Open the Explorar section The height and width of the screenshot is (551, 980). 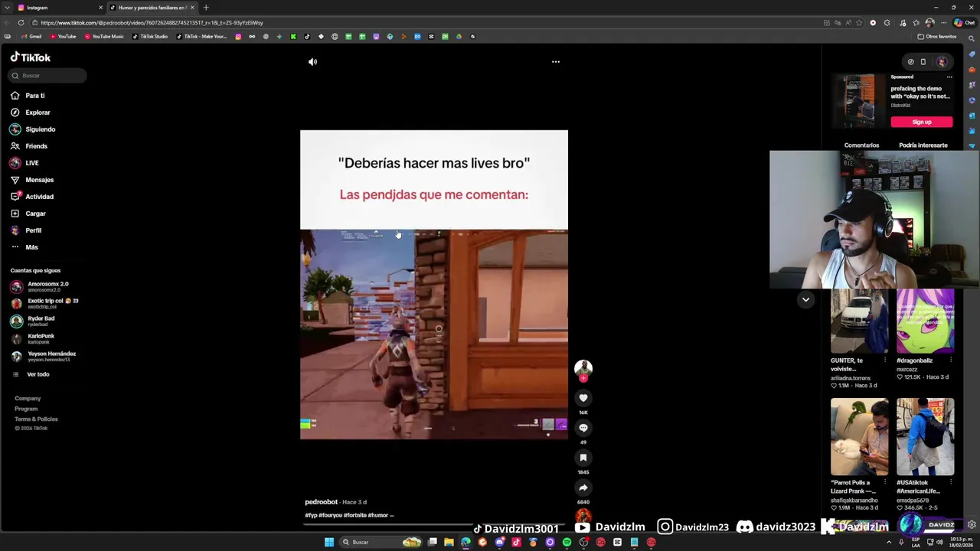(x=38, y=112)
